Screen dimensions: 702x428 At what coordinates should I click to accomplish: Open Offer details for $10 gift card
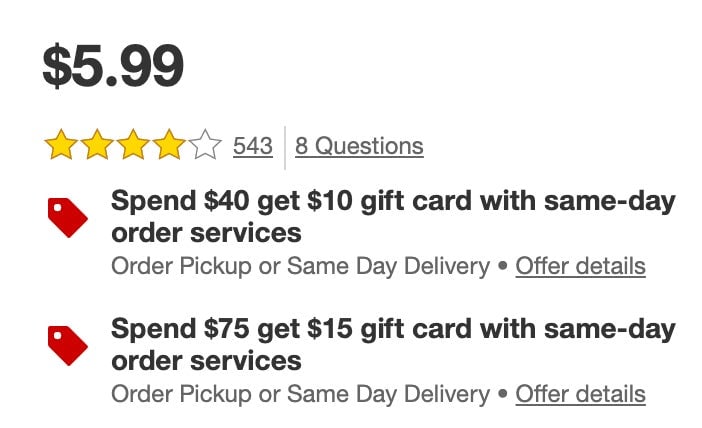pos(580,266)
